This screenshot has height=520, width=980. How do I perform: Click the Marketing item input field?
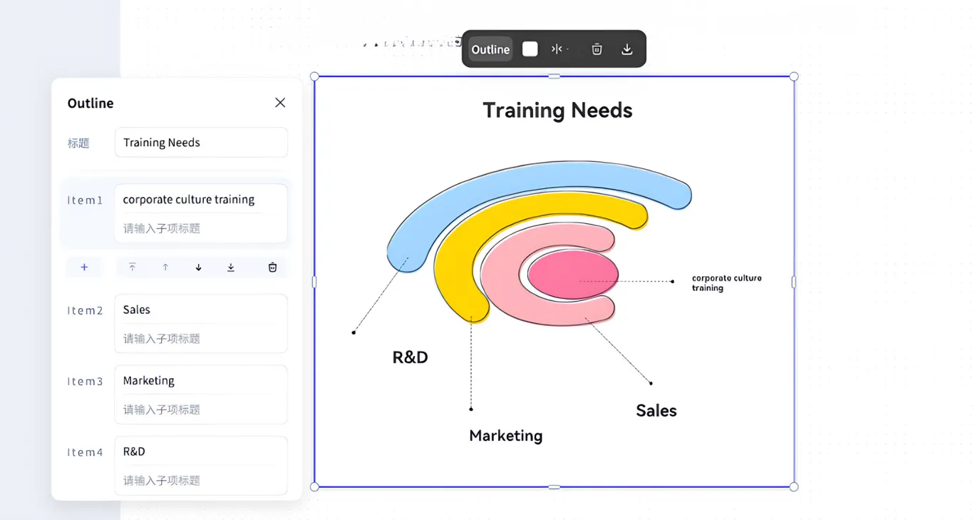(x=201, y=381)
